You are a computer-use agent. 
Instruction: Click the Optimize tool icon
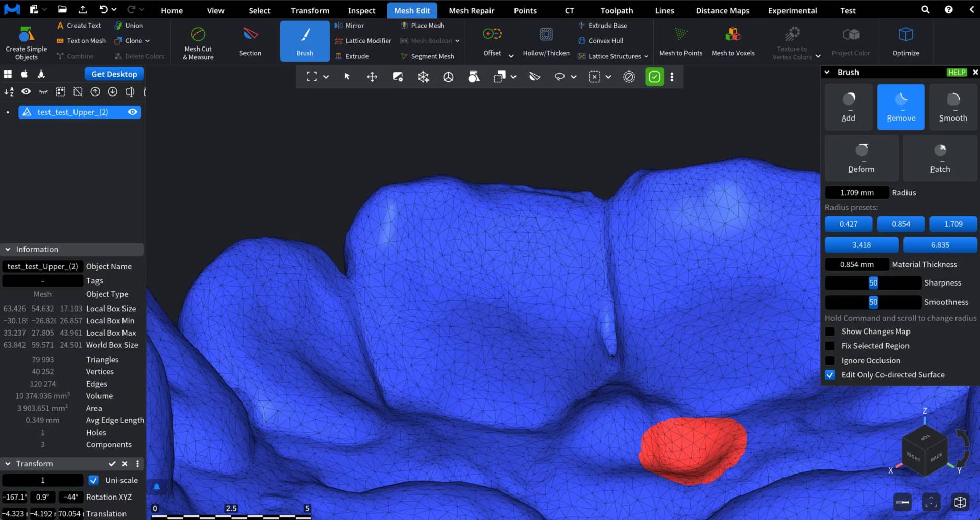click(x=905, y=34)
